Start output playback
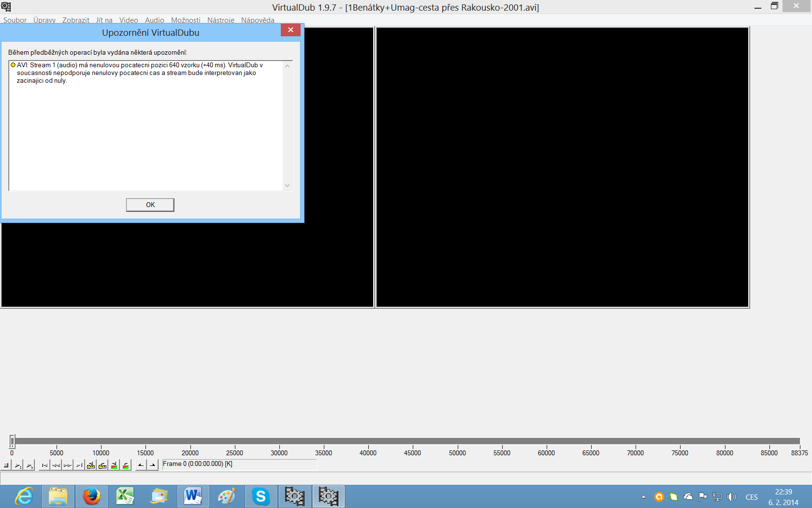 point(29,465)
